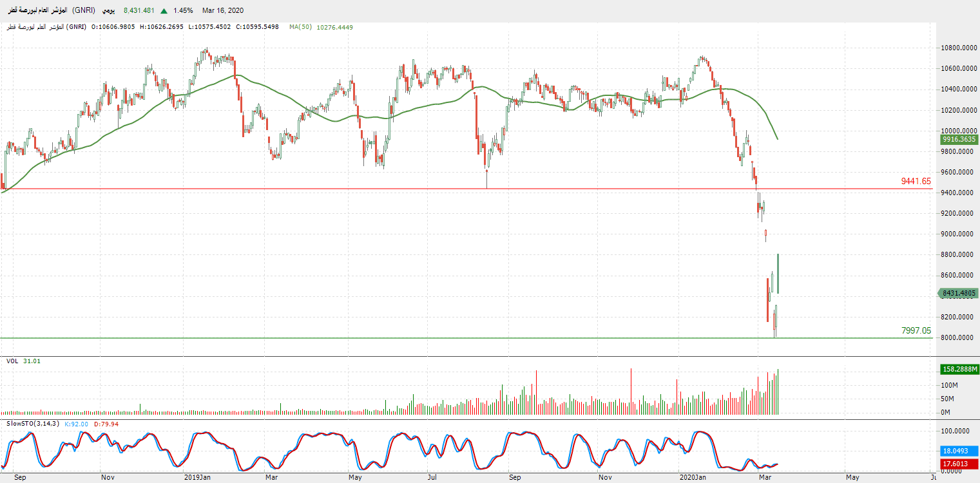980x483 pixels.
Task: Click the volume reading 31.01
Action: coord(32,361)
